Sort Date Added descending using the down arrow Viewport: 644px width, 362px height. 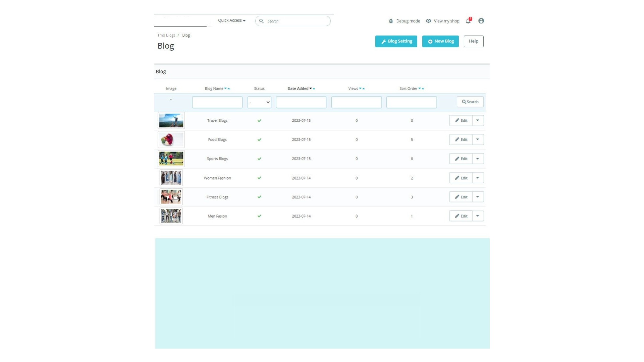click(310, 88)
